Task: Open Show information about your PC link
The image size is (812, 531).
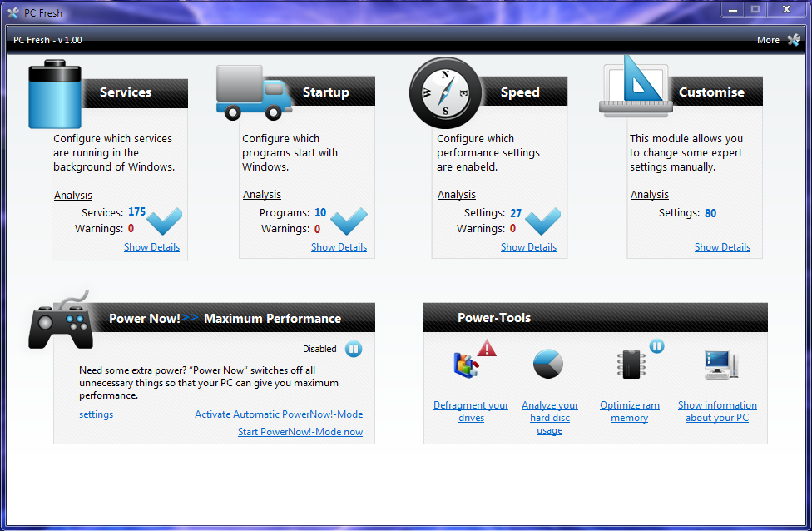Action: click(x=717, y=411)
